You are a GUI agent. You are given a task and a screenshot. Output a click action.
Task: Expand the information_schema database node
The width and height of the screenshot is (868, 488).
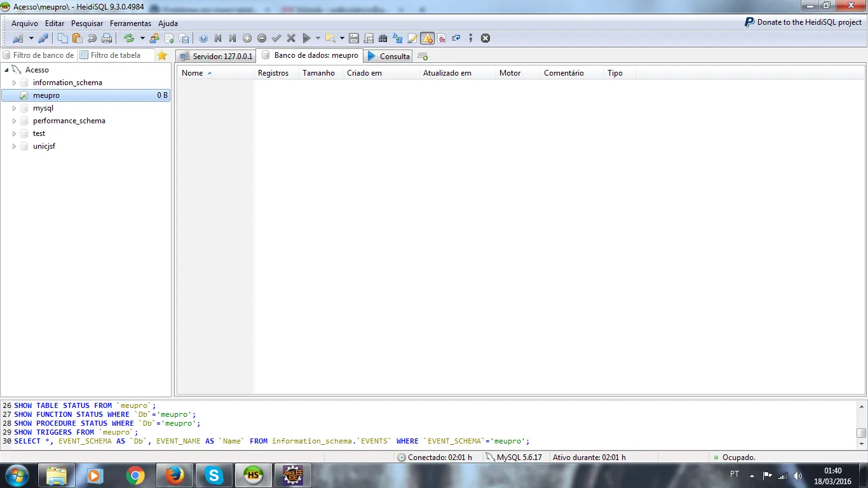[x=15, y=83]
